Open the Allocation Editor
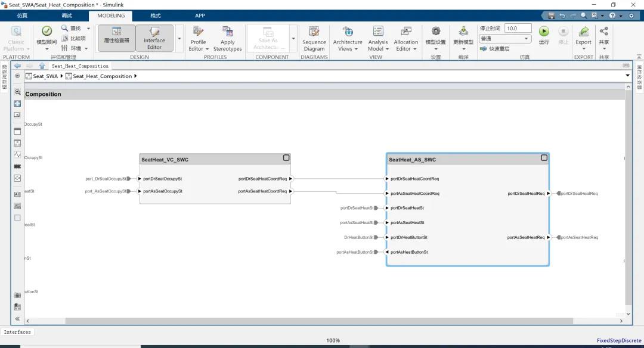The image size is (644, 348). pyautogui.click(x=405, y=38)
